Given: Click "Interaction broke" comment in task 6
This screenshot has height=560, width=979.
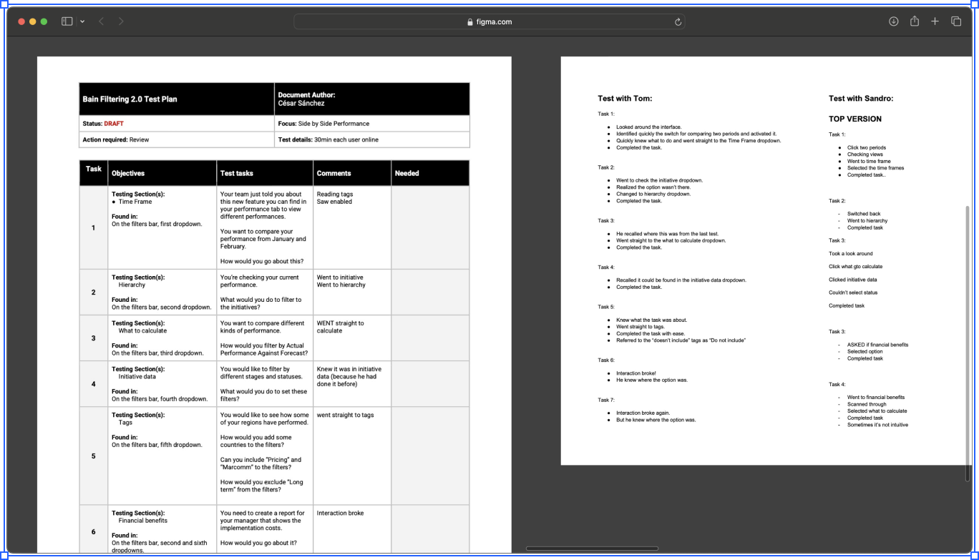Looking at the screenshot, I should 341,513.
